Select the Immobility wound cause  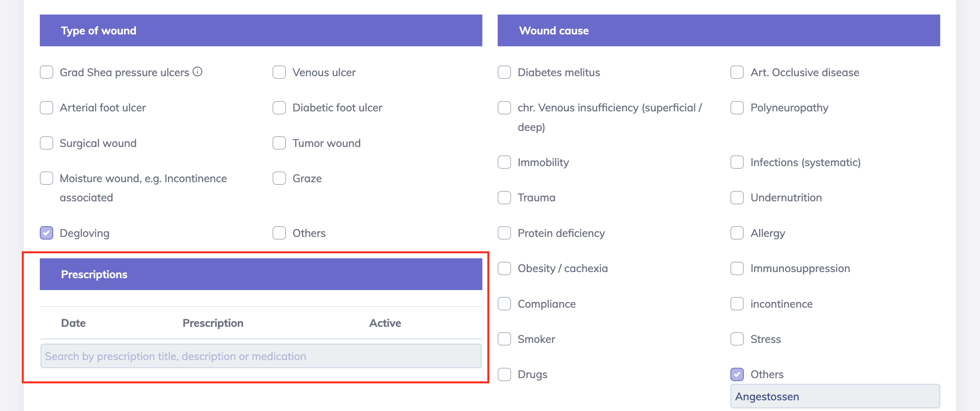click(x=504, y=162)
